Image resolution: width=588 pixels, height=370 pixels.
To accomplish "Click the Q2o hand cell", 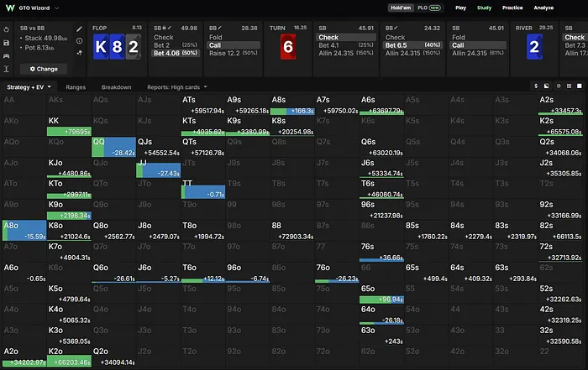I will [x=113, y=357].
